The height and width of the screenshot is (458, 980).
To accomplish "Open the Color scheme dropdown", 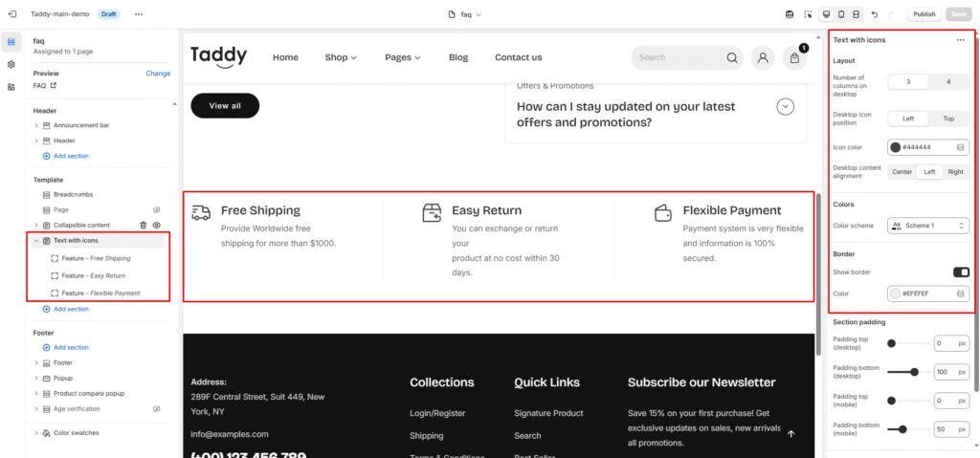I will coord(928,226).
